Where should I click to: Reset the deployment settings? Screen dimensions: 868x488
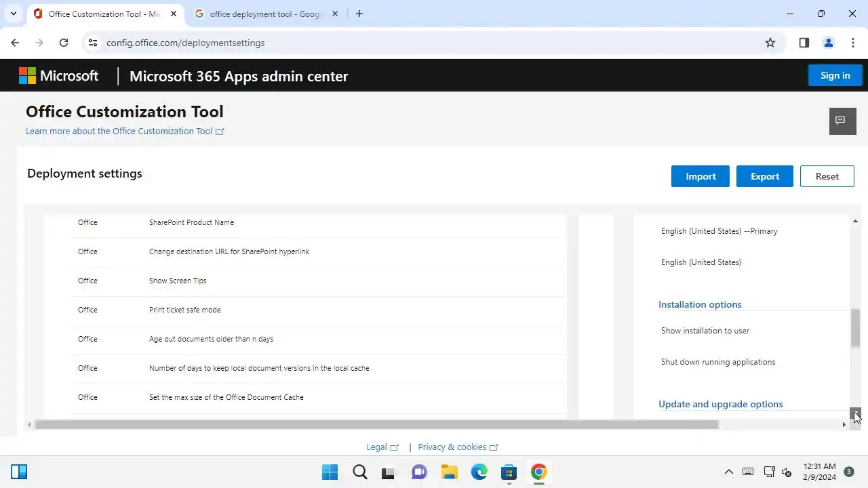[827, 176]
